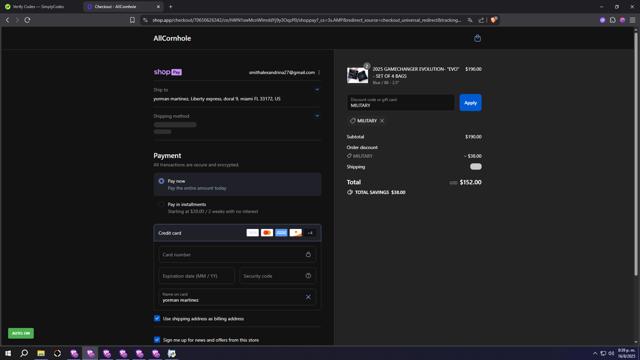Click the green button at bottom left
The height and width of the screenshot is (360, 640).
[x=21, y=333]
